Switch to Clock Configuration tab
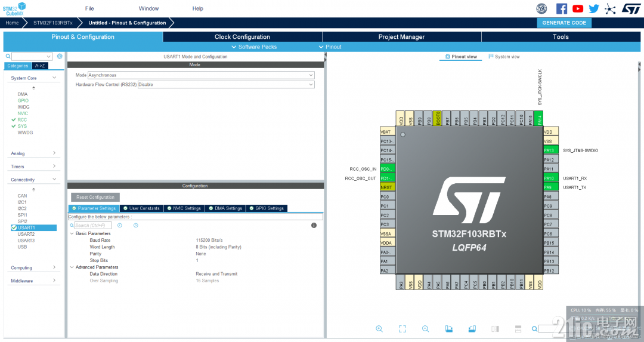The image size is (644, 342). point(242,37)
